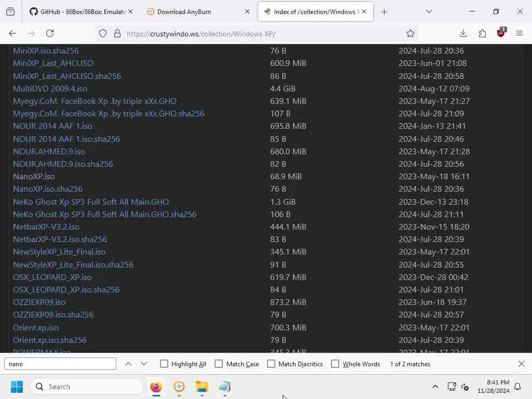The image size is (532, 399).
Task: Open AnyBurn from the taskbar
Action: coord(179,387)
